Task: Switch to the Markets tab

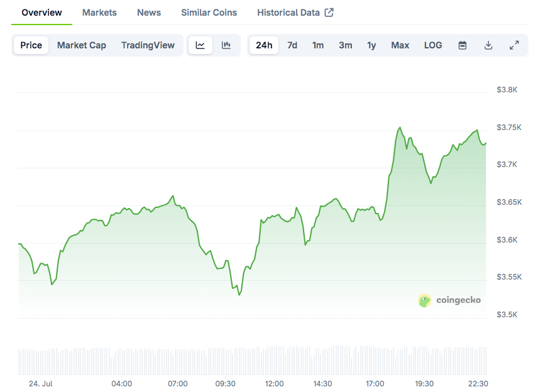Action: 99,12
